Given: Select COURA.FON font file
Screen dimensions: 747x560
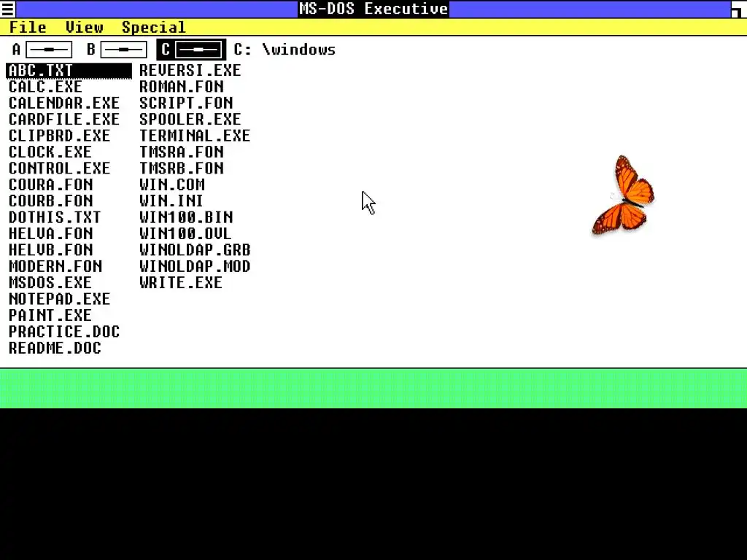Looking at the screenshot, I should [x=50, y=184].
